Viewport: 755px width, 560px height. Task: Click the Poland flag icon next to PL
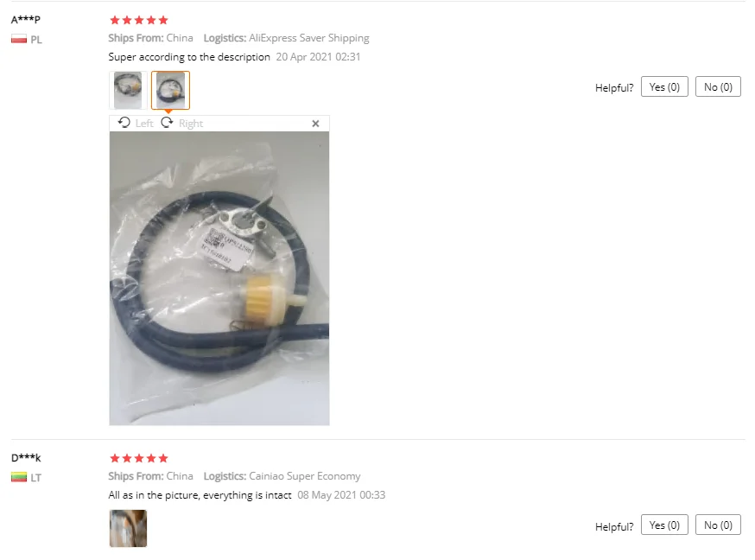pos(19,39)
